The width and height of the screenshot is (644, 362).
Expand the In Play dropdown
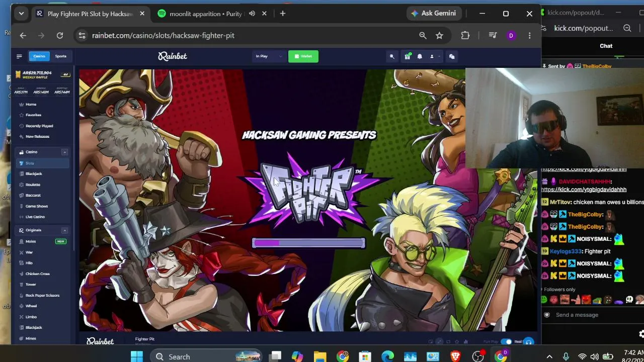tap(268, 56)
